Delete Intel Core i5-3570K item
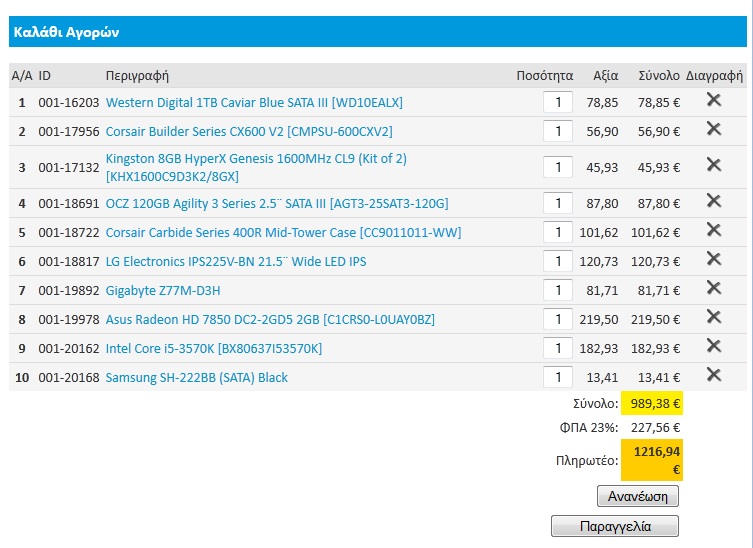This screenshot has height=548, width=753. [714, 346]
